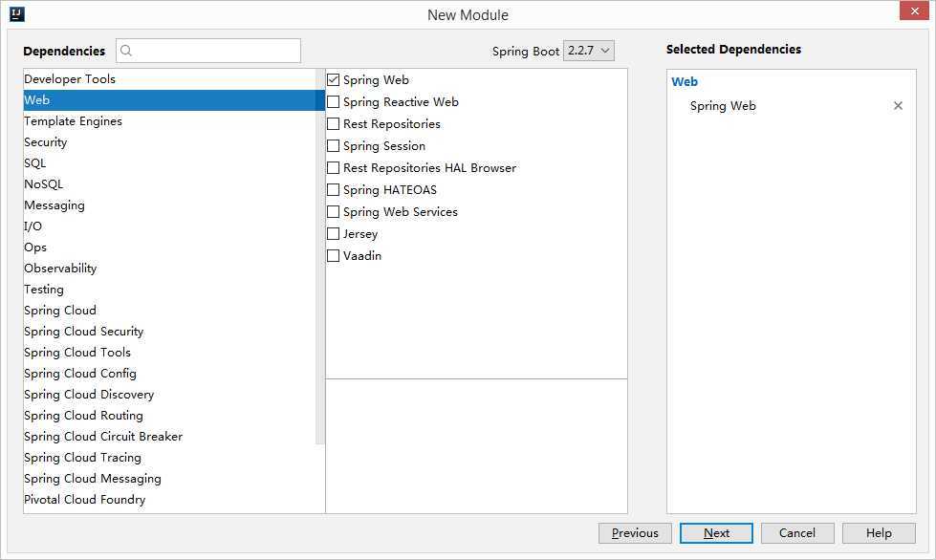The width and height of the screenshot is (936, 560).
Task: Close the New Module dialog
Action: [x=915, y=11]
